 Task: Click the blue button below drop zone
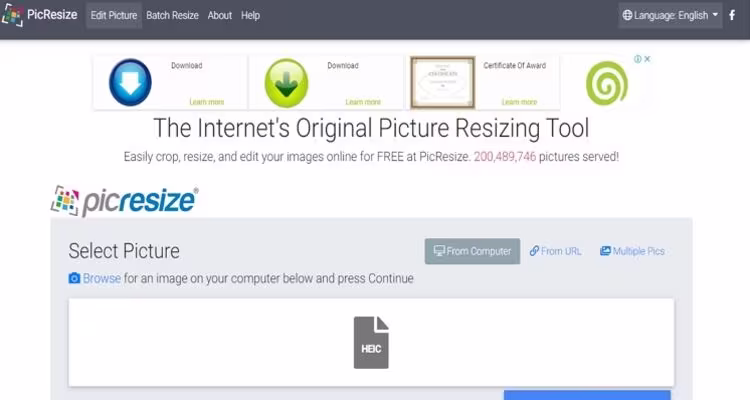coord(587,395)
